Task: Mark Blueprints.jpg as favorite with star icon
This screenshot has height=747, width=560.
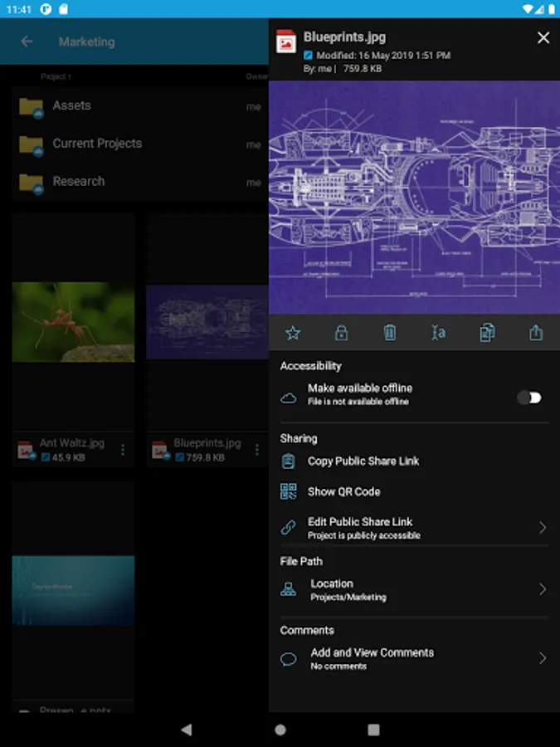Action: (x=293, y=333)
